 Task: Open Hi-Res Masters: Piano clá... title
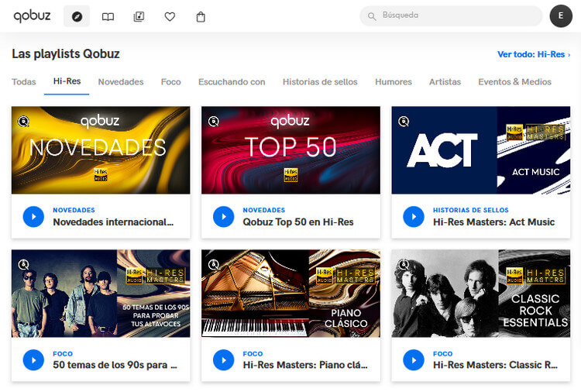[305, 365]
